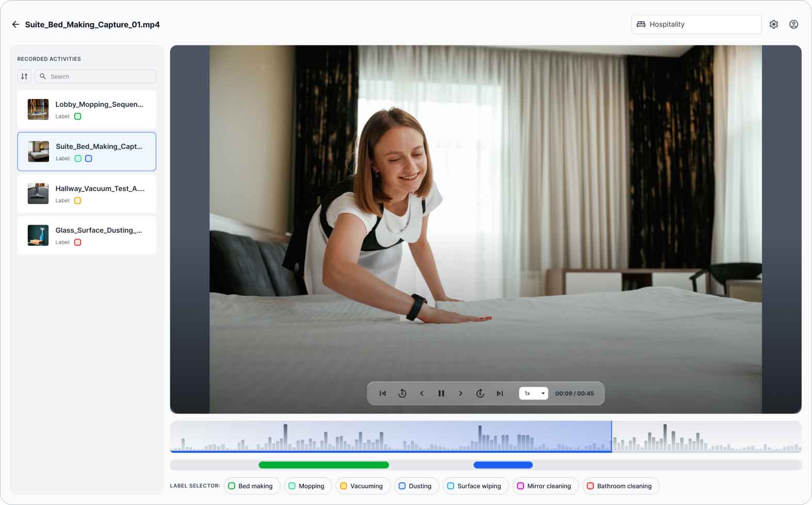Step forward one frame
The width and height of the screenshot is (812, 505).
[x=461, y=393]
